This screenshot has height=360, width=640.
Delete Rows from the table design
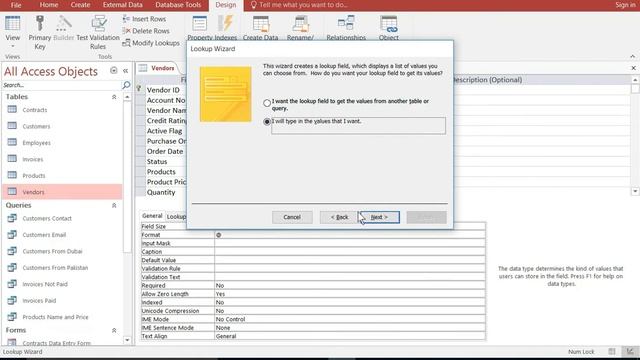[x=146, y=31]
